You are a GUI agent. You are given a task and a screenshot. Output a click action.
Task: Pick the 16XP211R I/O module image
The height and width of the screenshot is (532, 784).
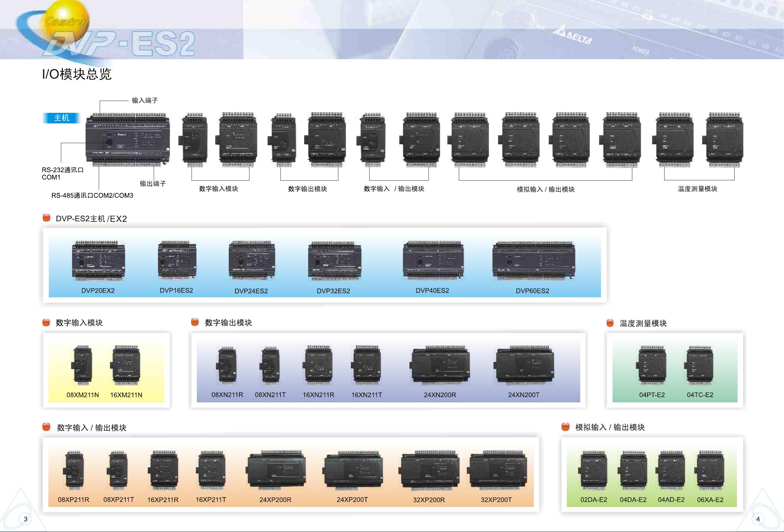(x=163, y=471)
